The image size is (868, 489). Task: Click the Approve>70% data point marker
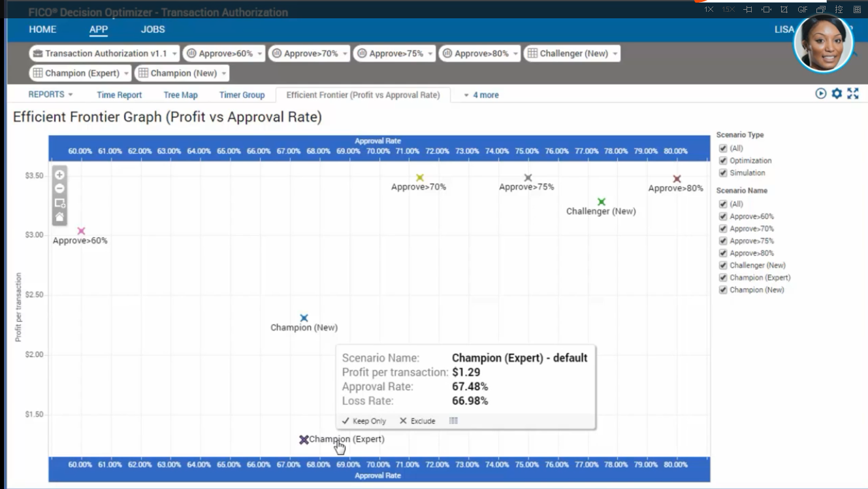420,178
